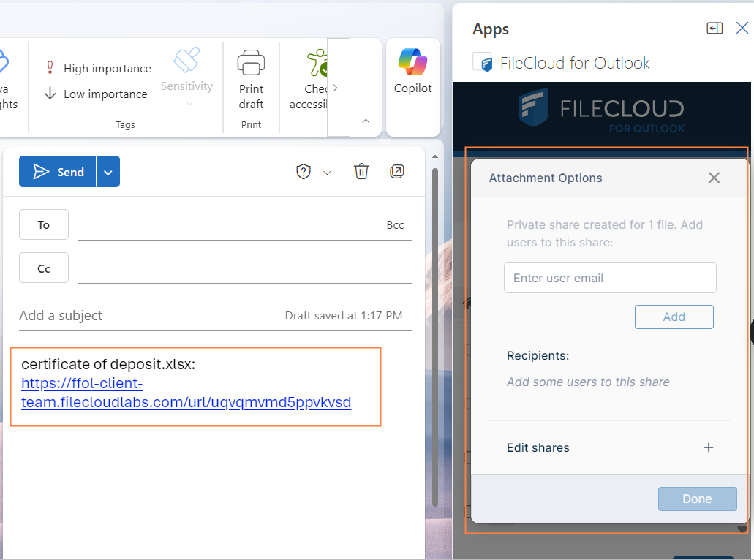Collapse the ribbon with the up chevron
This screenshot has height=560, width=754.
(366, 121)
